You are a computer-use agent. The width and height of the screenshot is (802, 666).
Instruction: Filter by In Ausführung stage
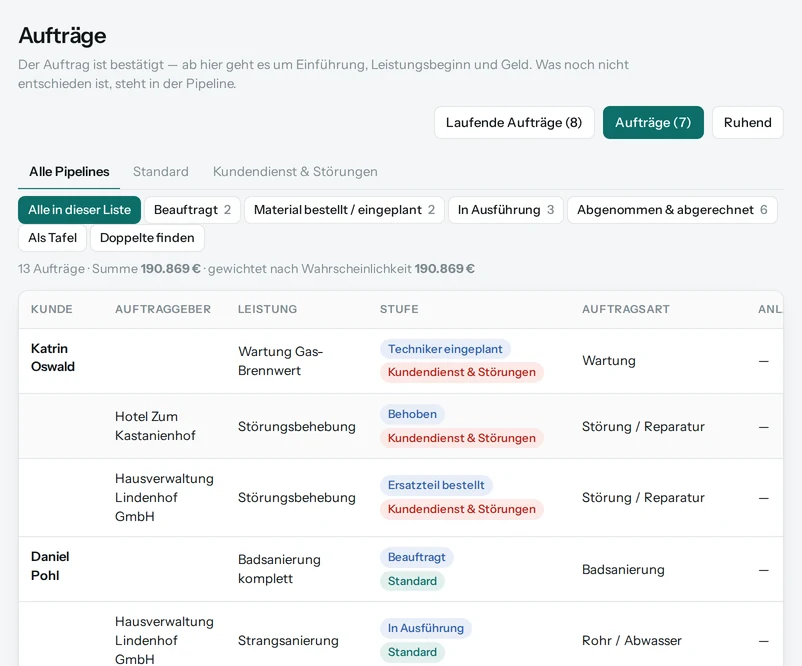506,210
